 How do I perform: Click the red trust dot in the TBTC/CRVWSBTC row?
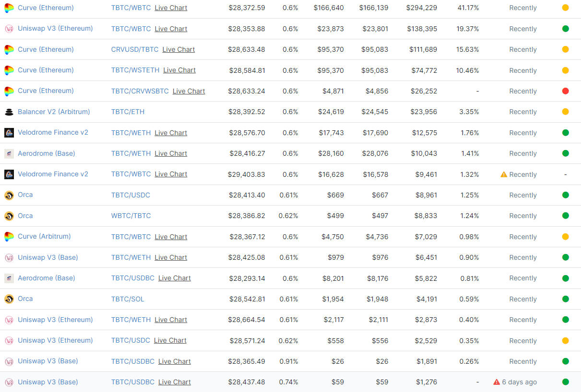pyautogui.click(x=565, y=91)
